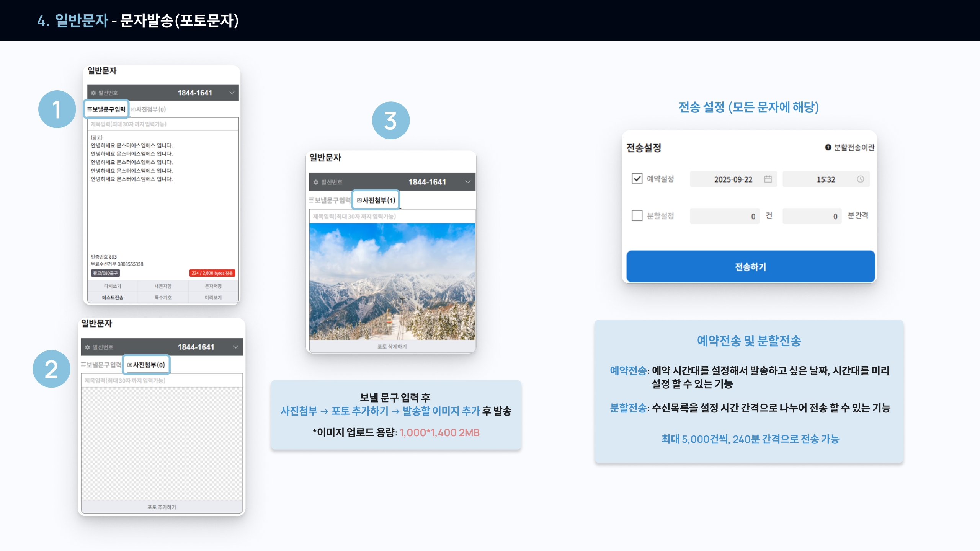Viewport: 980px width, 551px height.
Task: Click the 분 간격 interval number field
Action: (x=812, y=216)
